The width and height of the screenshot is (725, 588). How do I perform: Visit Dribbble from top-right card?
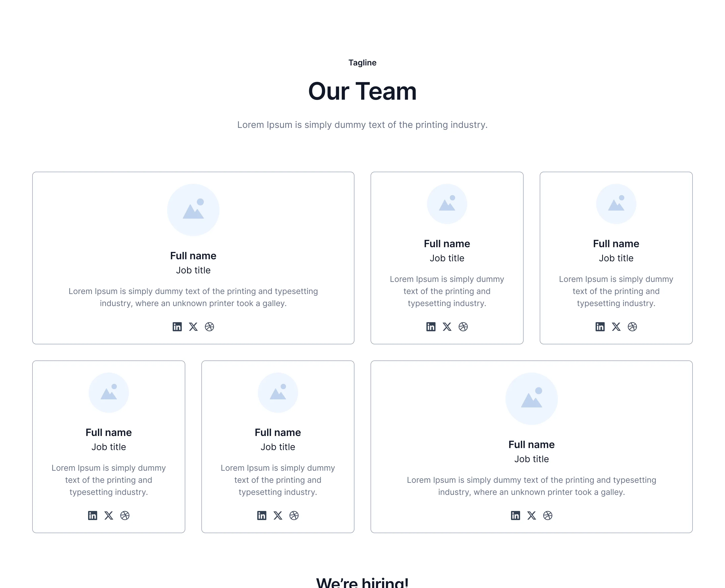632,326
